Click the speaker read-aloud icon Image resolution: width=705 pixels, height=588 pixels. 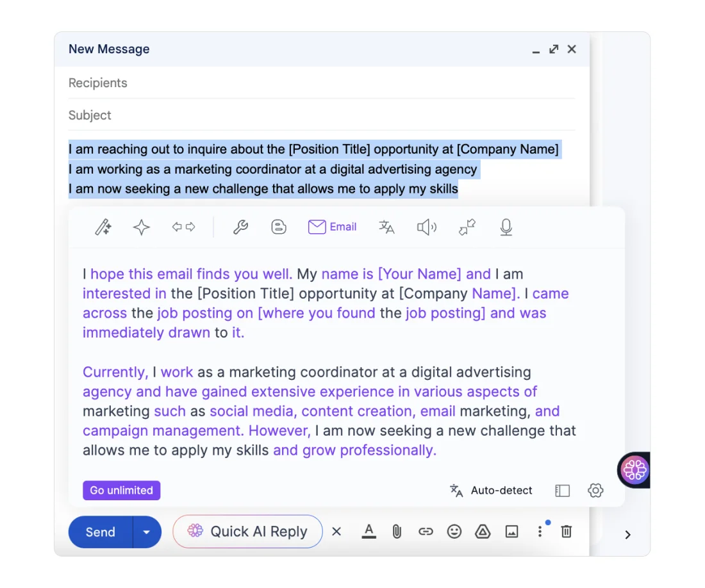pos(427,227)
